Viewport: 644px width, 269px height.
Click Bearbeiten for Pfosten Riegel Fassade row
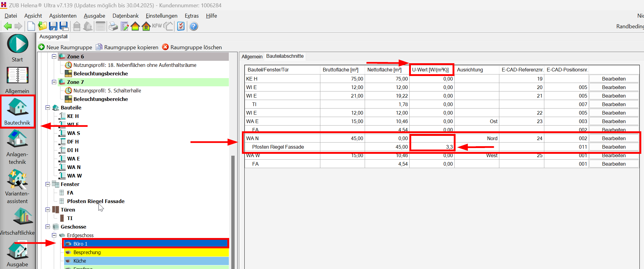(x=614, y=147)
